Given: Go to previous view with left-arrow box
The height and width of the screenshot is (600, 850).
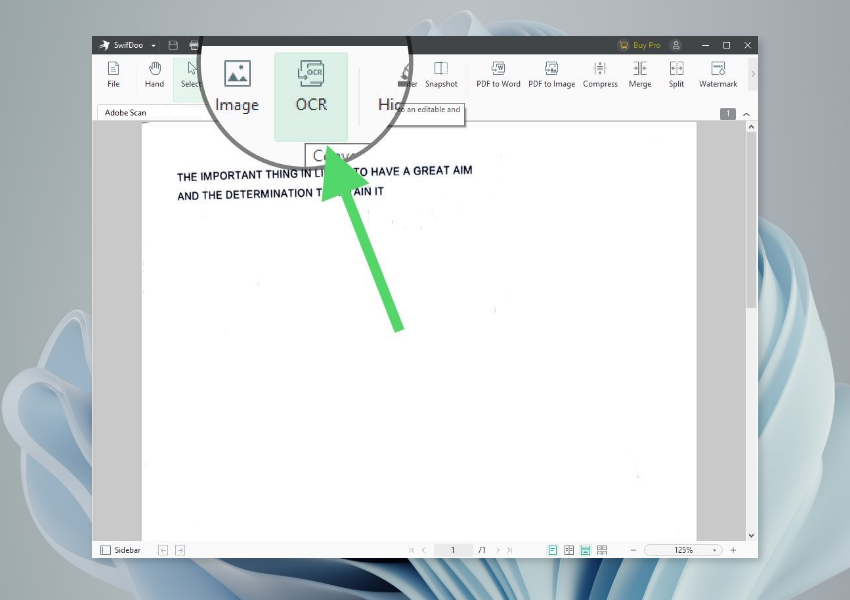Looking at the screenshot, I should coord(163,550).
